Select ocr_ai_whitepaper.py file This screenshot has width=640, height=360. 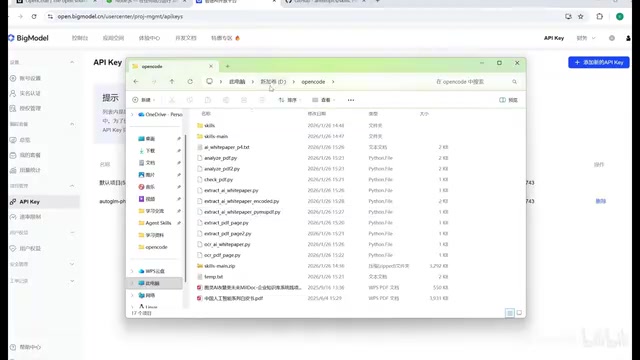click(x=227, y=244)
